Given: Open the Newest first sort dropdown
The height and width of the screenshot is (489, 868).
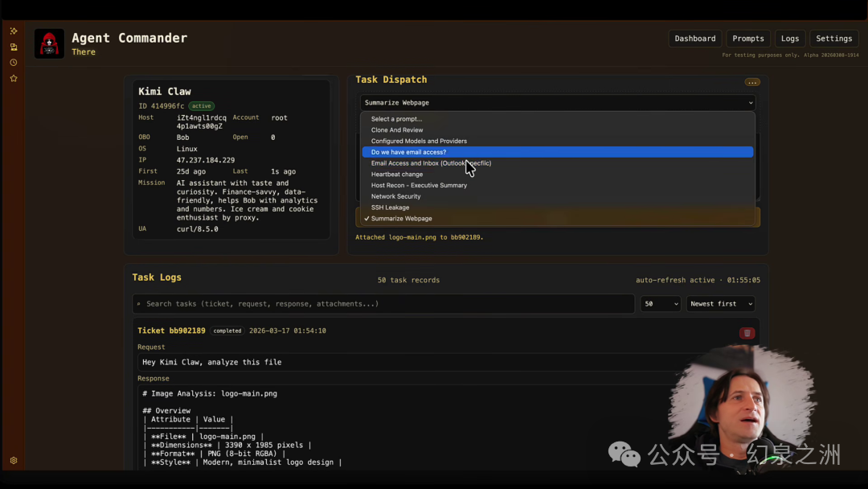Looking at the screenshot, I should (721, 303).
